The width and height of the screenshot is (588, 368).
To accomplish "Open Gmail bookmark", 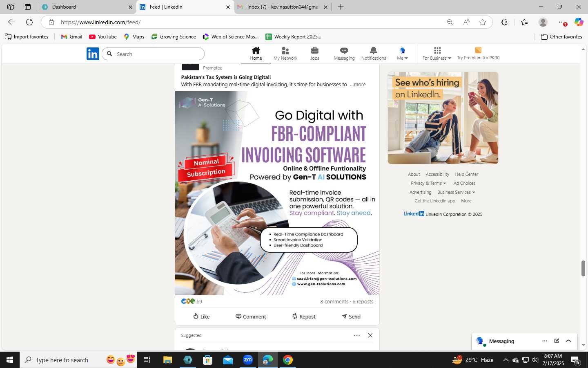I will click(x=71, y=37).
